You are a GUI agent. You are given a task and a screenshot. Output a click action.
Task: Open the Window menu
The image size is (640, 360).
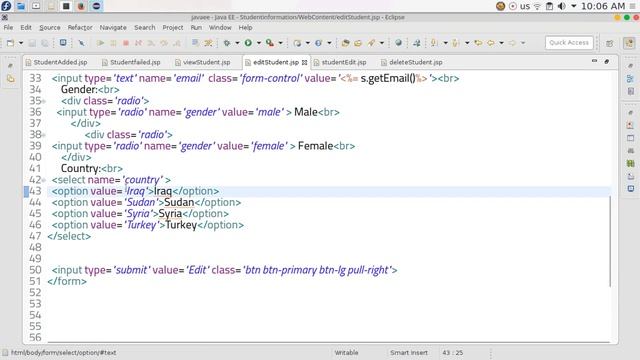tap(220, 27)
